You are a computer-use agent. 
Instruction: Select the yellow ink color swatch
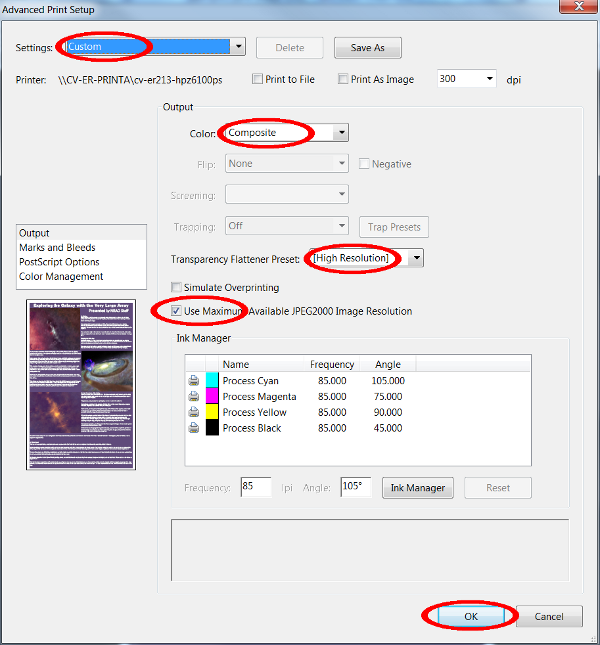click(211, 412)
